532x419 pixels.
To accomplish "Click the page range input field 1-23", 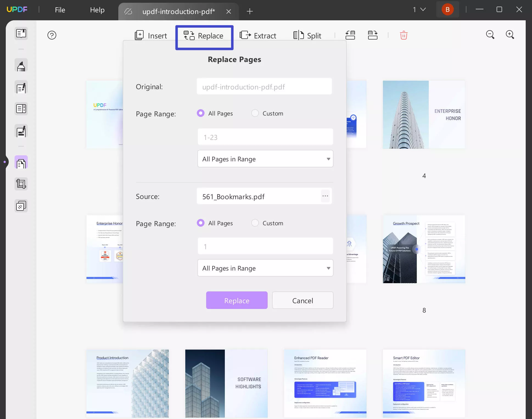I will [265, 137].
